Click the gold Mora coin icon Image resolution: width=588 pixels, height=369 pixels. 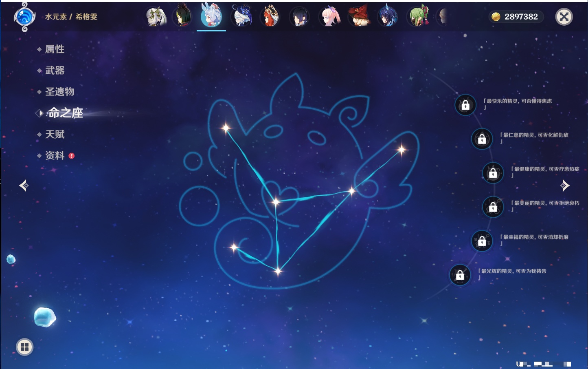(x=496, y=17)
